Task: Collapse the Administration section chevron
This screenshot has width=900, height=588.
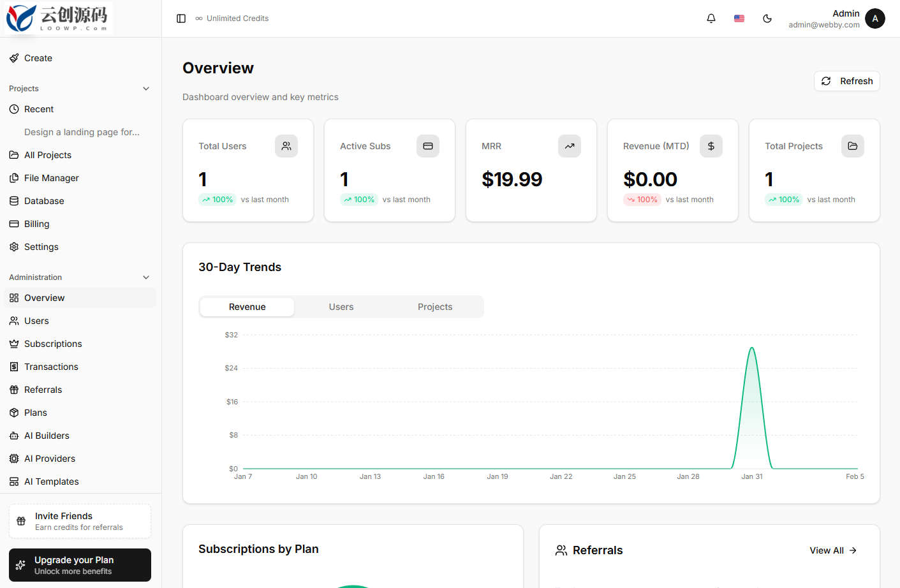Action: pyautogui.click(x=146, y=277)
